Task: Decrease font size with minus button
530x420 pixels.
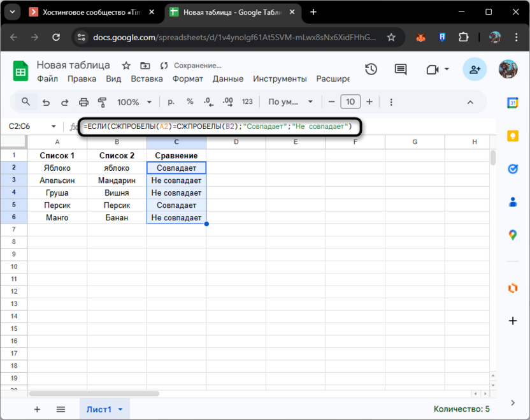Action: 331,102
